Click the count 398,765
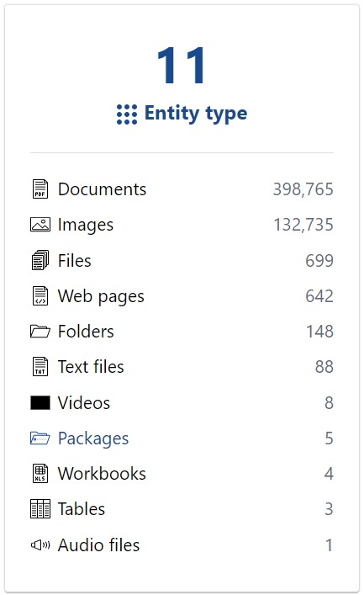This screenshot has height=595, width=364. [x=303, y=189]
